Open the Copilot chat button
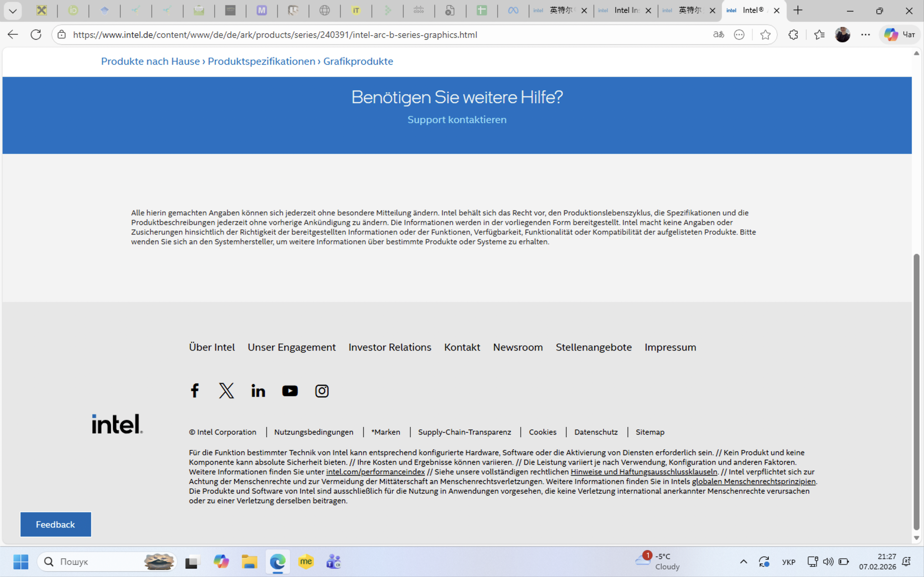 coord(899,35)
